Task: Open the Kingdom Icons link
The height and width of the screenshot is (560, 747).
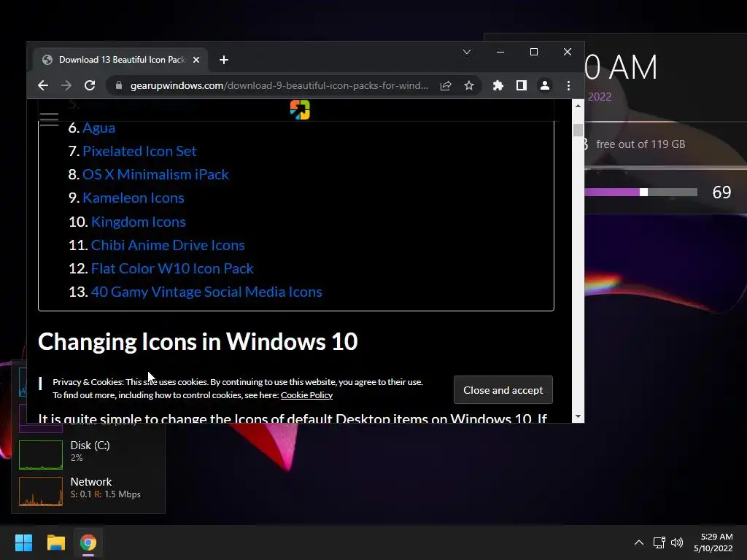Action: [138, 222]
